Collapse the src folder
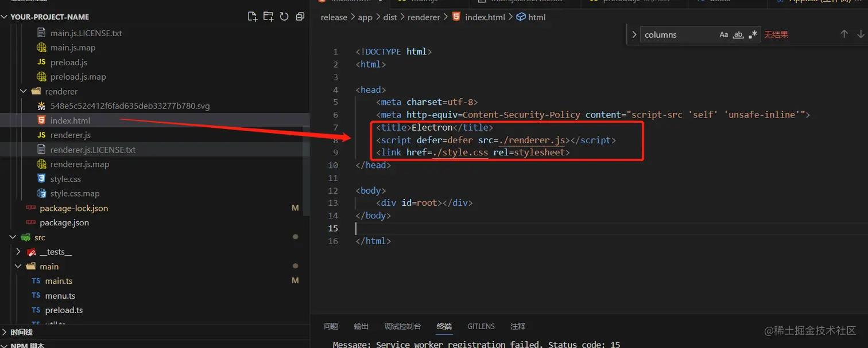This screenshot has height=348, width=868. 13,237
